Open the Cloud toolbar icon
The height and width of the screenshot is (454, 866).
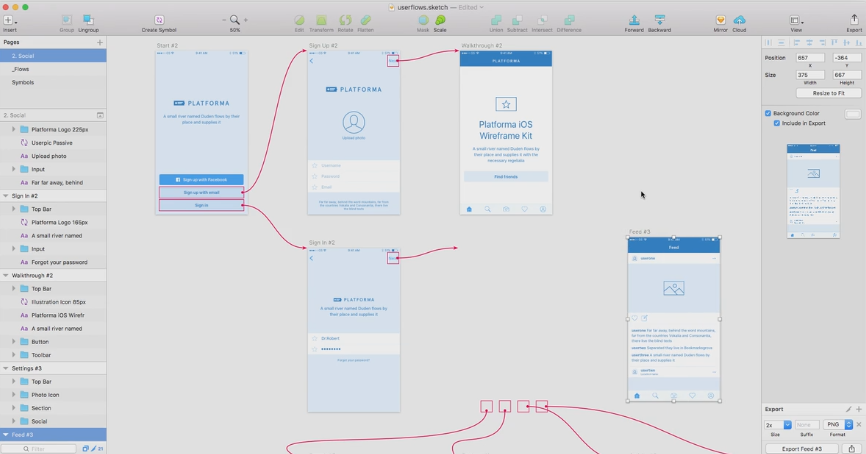(739, 20)
